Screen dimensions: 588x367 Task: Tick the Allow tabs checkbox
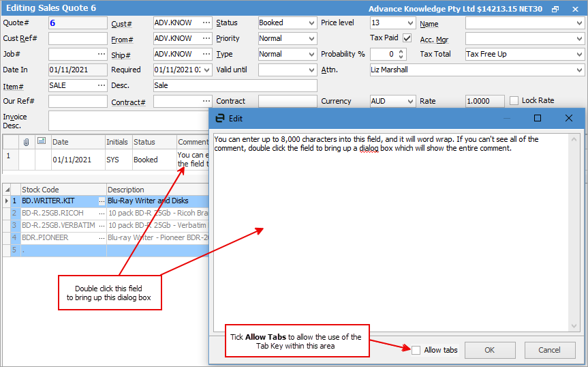click(416, 351)
